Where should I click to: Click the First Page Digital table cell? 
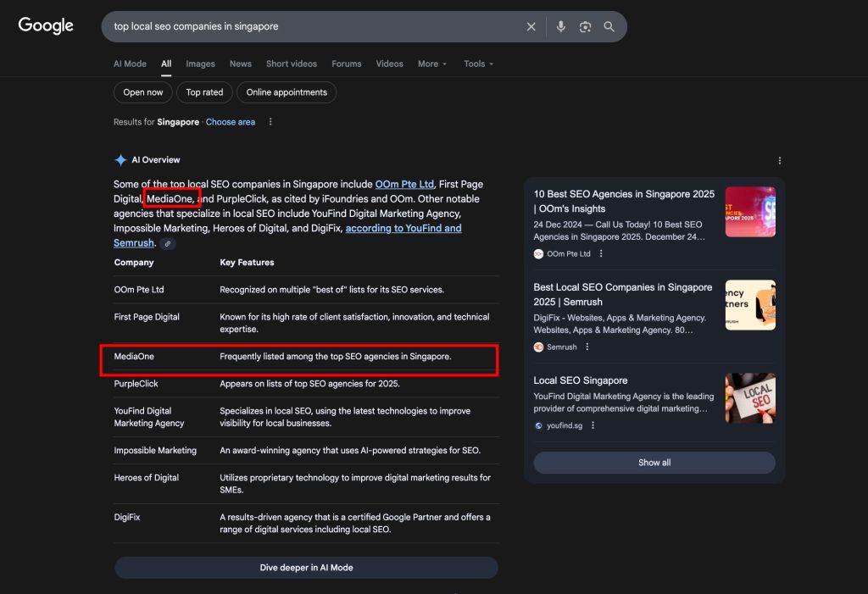coord(147,317)
